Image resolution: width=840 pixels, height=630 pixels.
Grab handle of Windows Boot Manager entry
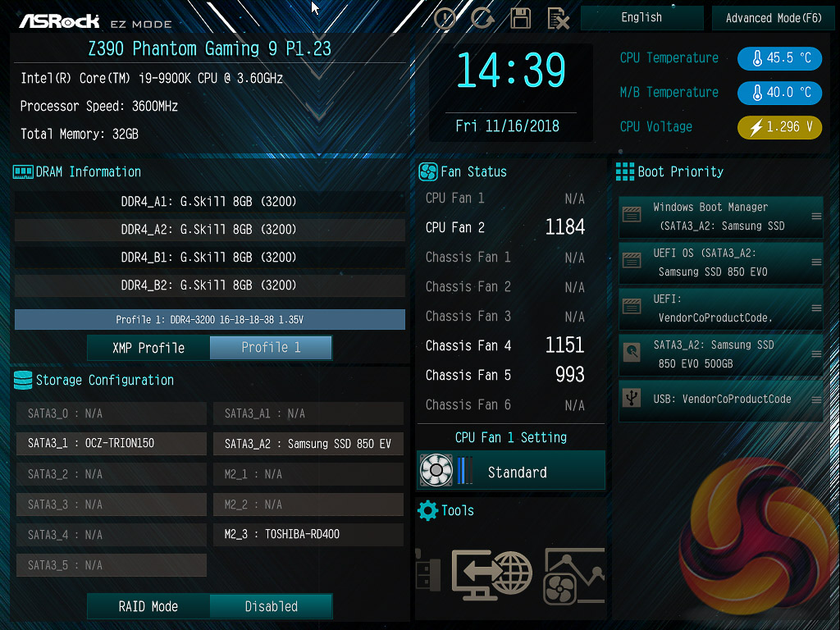[x=816, y=217]
